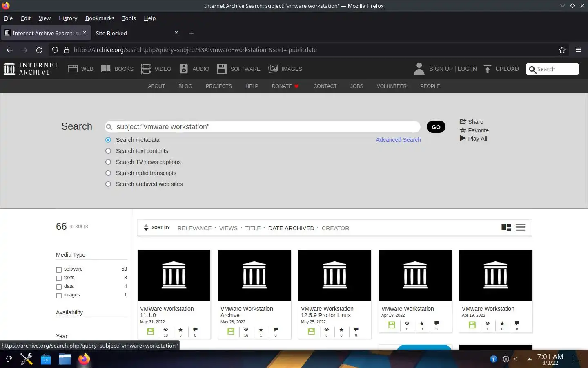Open file manager from taskbar

click(x=65, y=359)
